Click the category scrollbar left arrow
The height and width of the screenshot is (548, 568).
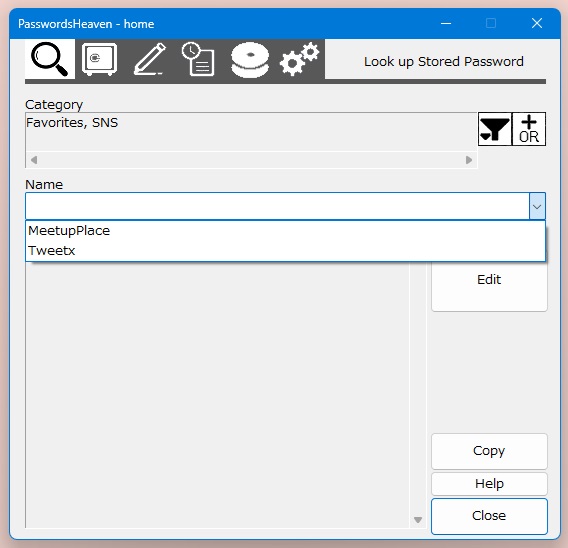click(34, 160)
